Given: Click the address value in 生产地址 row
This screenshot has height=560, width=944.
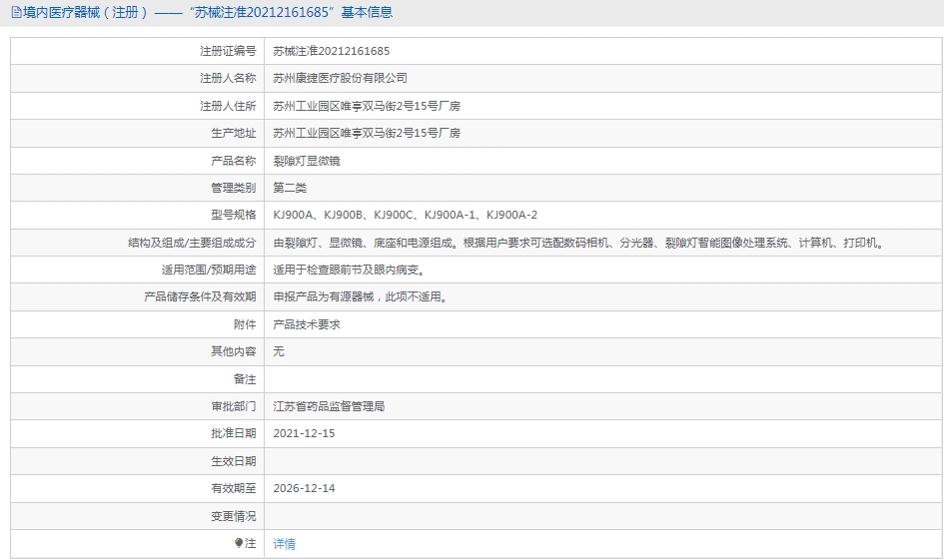Looking at the screenshot, I should coord(367,133).
